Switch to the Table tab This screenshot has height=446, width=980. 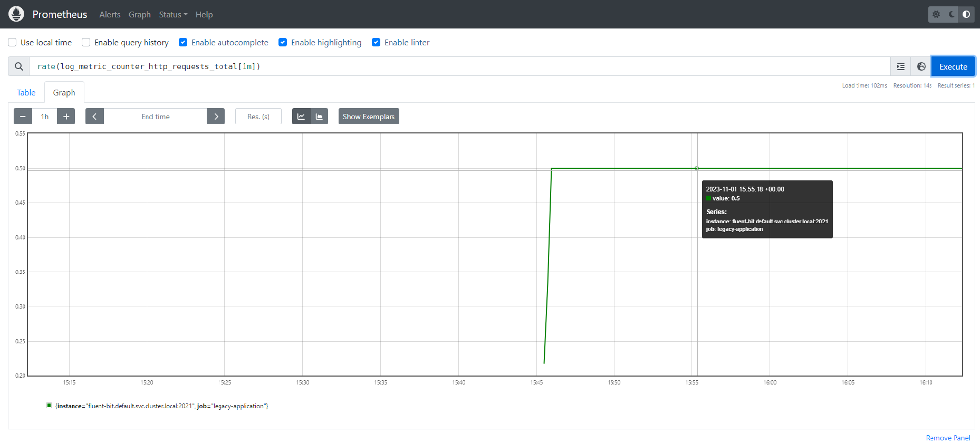click(x=26, y=93)
